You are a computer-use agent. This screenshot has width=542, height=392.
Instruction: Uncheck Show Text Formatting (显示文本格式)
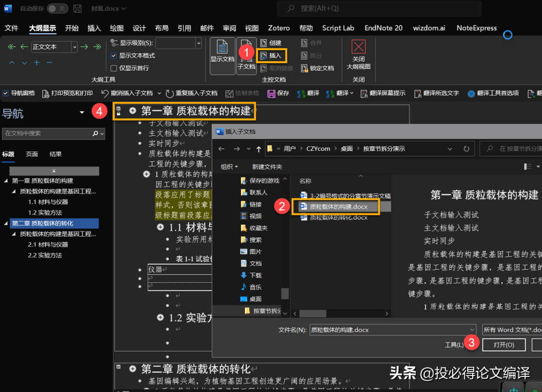(114, 56)
